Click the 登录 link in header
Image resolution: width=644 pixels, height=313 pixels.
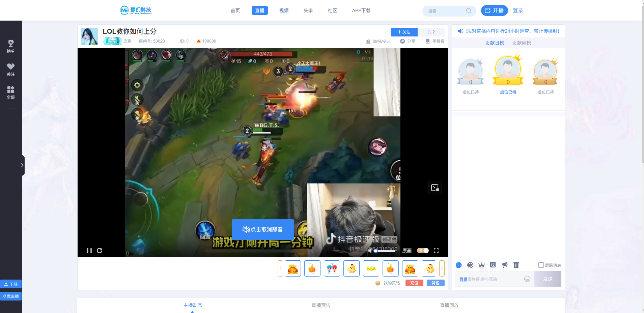click(518, 10)
